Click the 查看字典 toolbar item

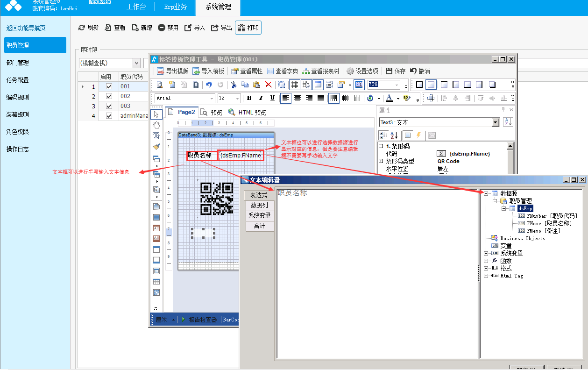pyautogui.click(x=283, y=71)
